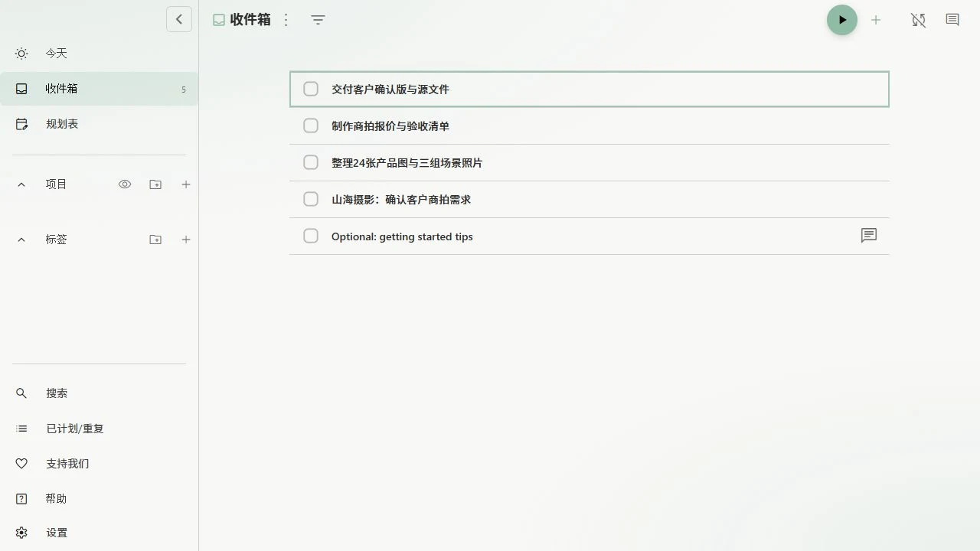Screen dimensions: 980x551
Task: Open the task filter icon in the header
Action: tap(318, 20)
